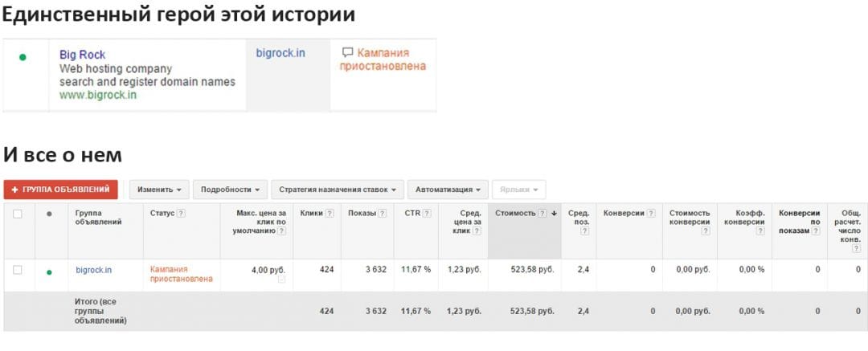The width and height of the screenshot is (868, 351).
Task: Click the + ГРУППА ОБЪЯВЛЕНИЙ button
Action: pos(60,190)
